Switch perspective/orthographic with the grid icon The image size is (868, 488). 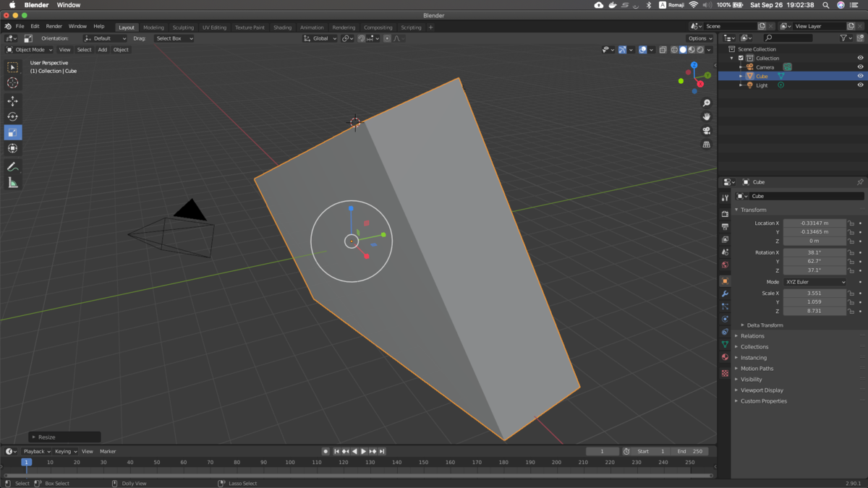click(707, 145)
